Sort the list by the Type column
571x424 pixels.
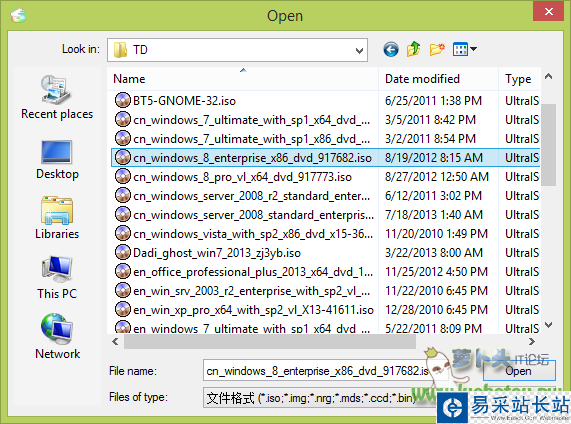[519, 79]
